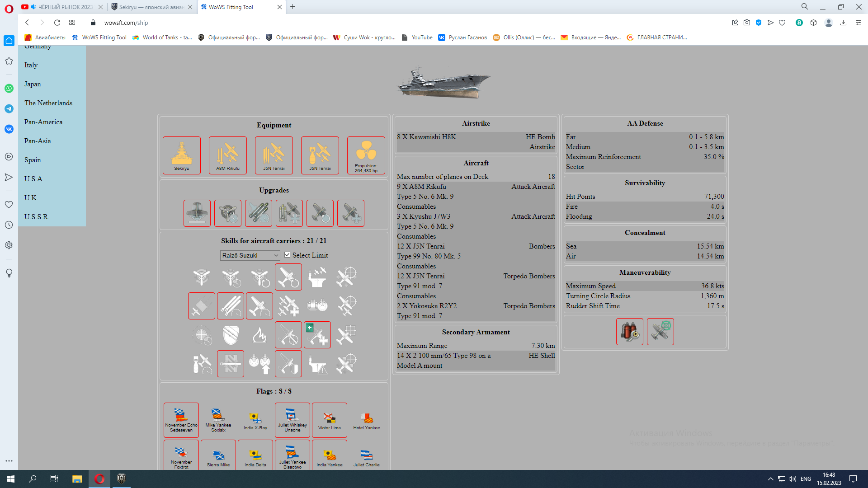Toggle the Select Limit checkbox

(287, 255)
